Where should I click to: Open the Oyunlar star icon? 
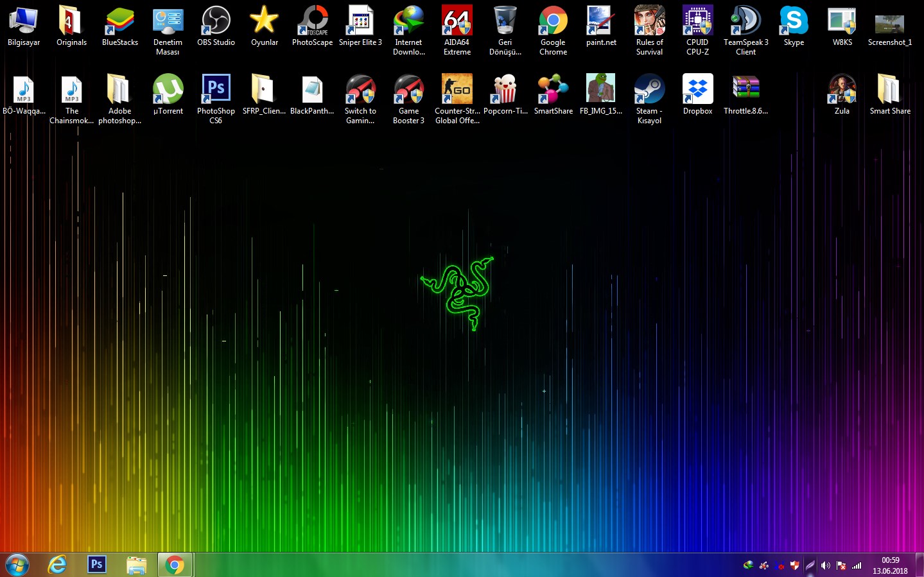pyautogui.click(x=264, y=26)
